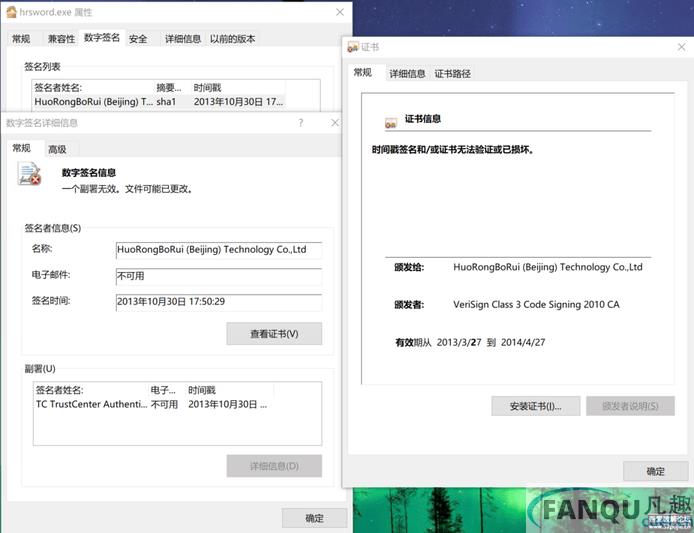Click the 颁发给 HuoRongBoRui company text
Image resolution: width=694 pixels, height=533 pixels.
point(547,267)
